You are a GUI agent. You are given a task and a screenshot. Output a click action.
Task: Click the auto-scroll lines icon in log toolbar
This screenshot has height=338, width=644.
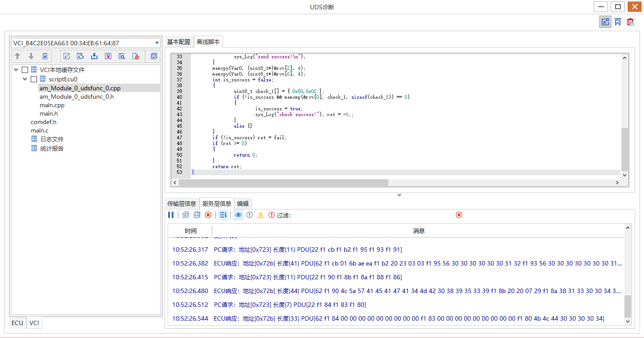click(223, 215)
